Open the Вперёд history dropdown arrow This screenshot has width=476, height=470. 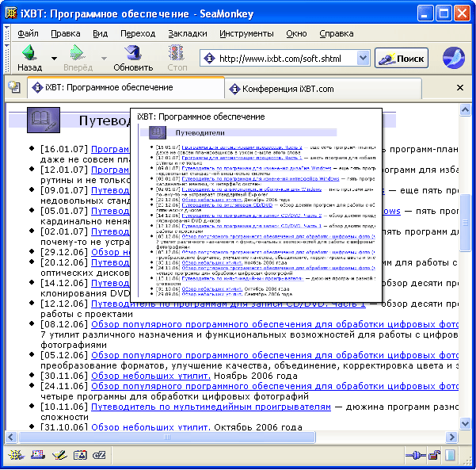[x=104, y=58]
